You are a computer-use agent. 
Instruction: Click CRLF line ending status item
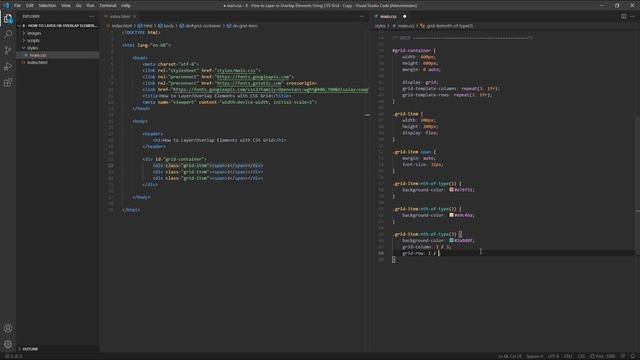click(x=568, y=356)
